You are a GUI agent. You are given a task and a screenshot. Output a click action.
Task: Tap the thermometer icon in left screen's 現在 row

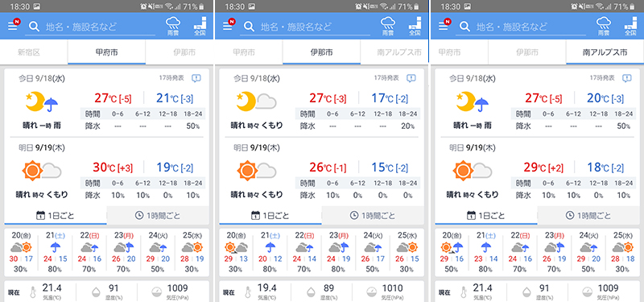[33, 292]
